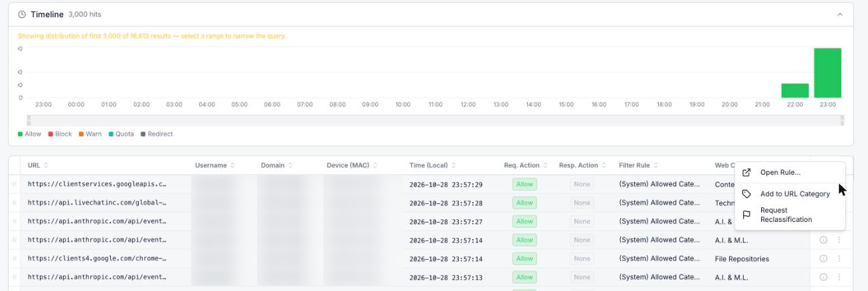Click the URL https://api.livechatinc.com/global-…
The height and width of the screenshot is (291, 868).
97,203
